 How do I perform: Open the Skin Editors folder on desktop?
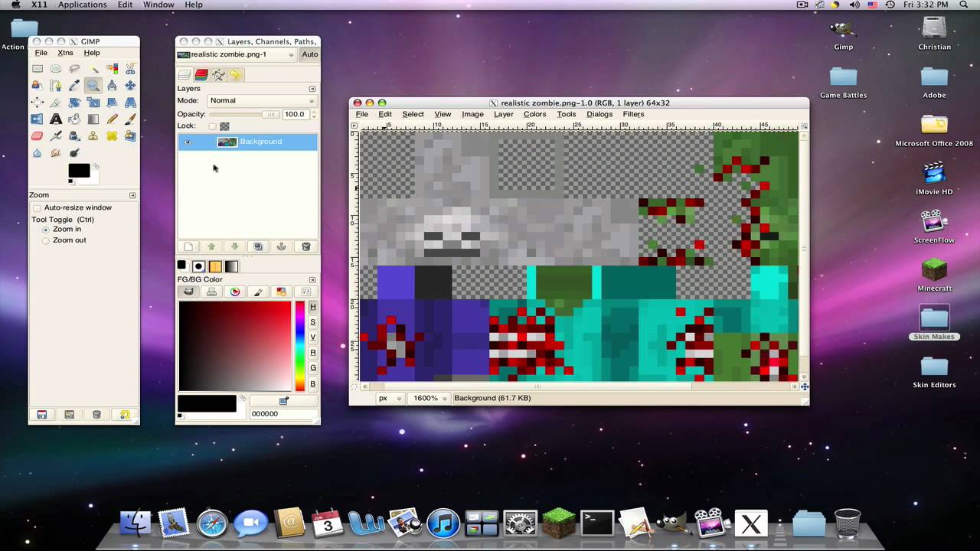coord(934,370)
